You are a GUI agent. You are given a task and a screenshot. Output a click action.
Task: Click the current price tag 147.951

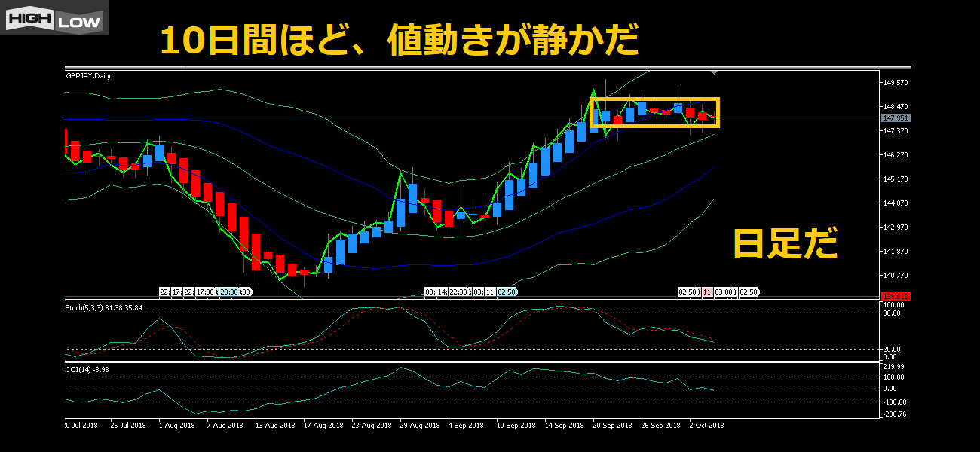click(895, 118)
